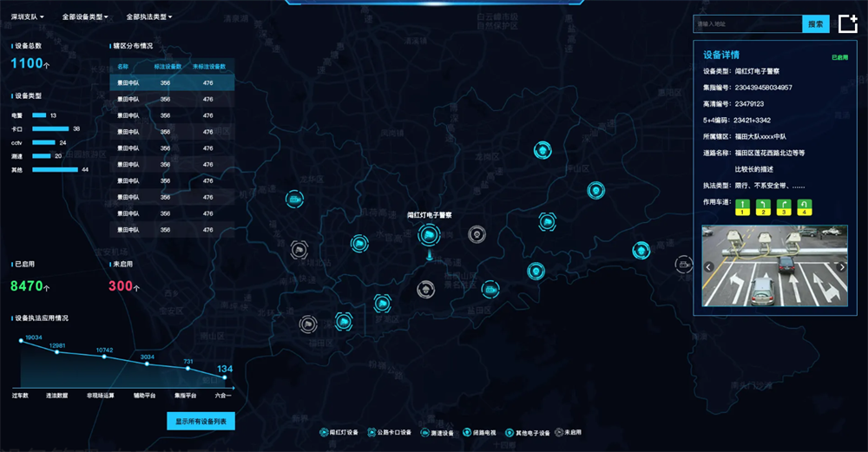Image resolution: width=868 pixels, height=452 pixels.
Task: Select lane 2 left-turn indicator
Action: pyautogui.click(x=763, y=206)
